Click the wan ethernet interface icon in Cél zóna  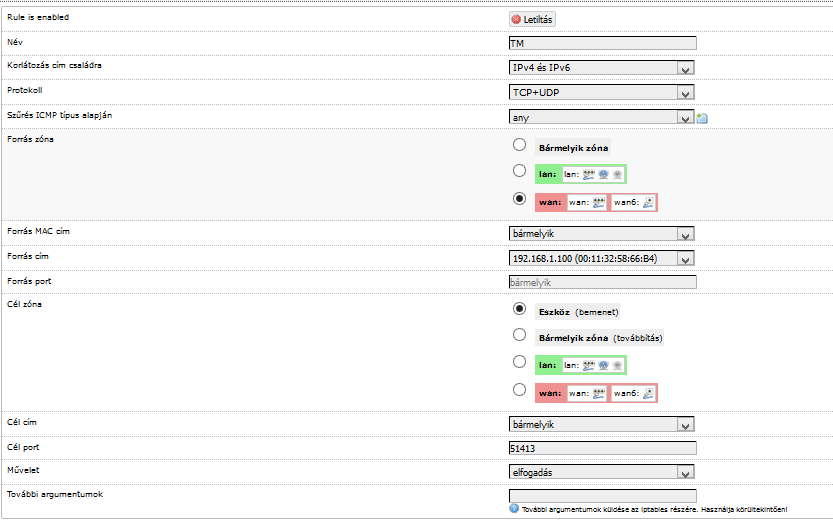[x=599, y=394]
